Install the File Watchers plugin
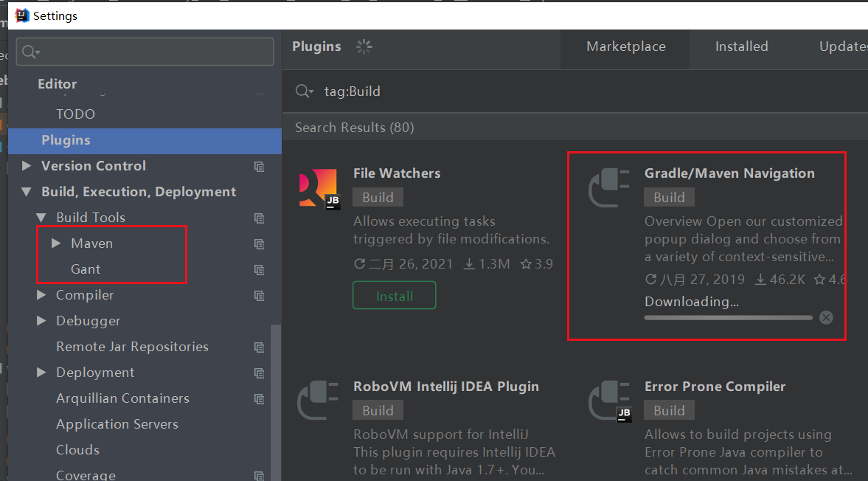Screen dimensions: 868x481 [x=394, y=296]
